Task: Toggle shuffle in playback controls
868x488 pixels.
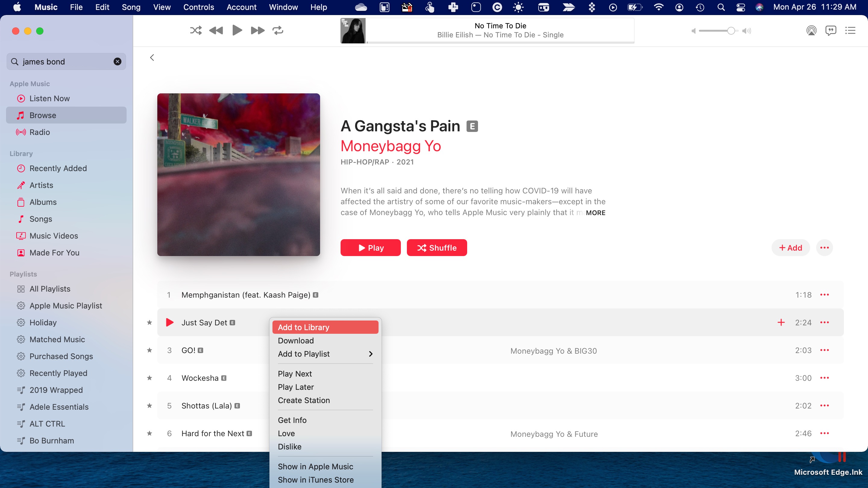Action: 196,31
